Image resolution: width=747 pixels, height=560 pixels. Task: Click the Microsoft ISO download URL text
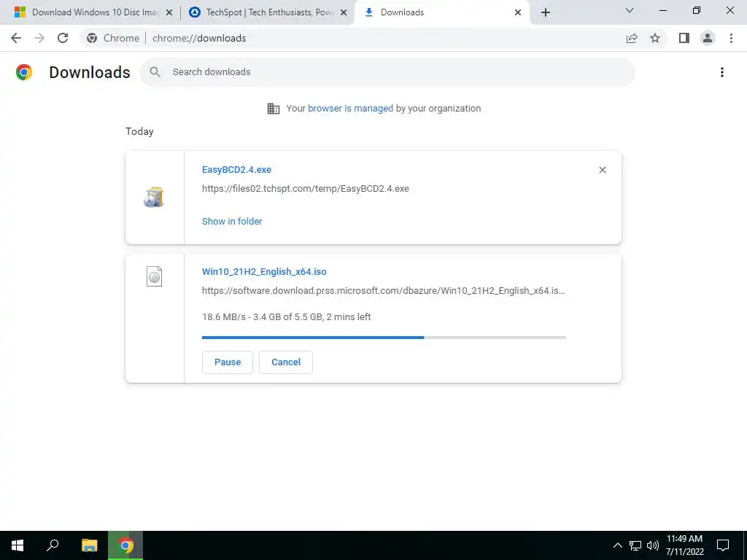[x=384, y=290]
